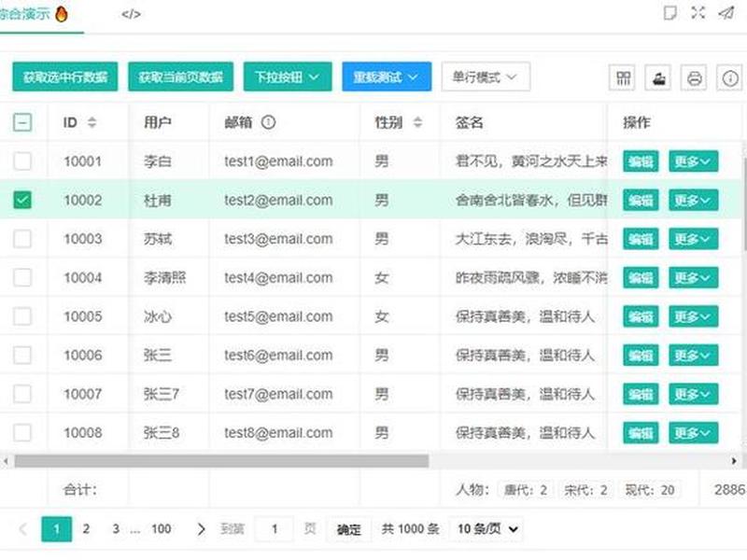Check the row 10003 checkbox
The height and width of the screenshot is (560, 747).
[22, 239]
